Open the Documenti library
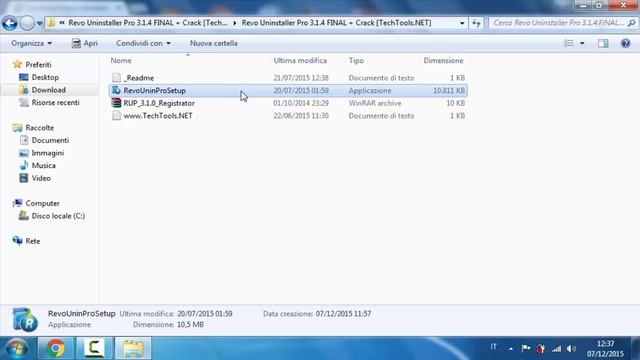640x360 pixels. pos(50,140)
